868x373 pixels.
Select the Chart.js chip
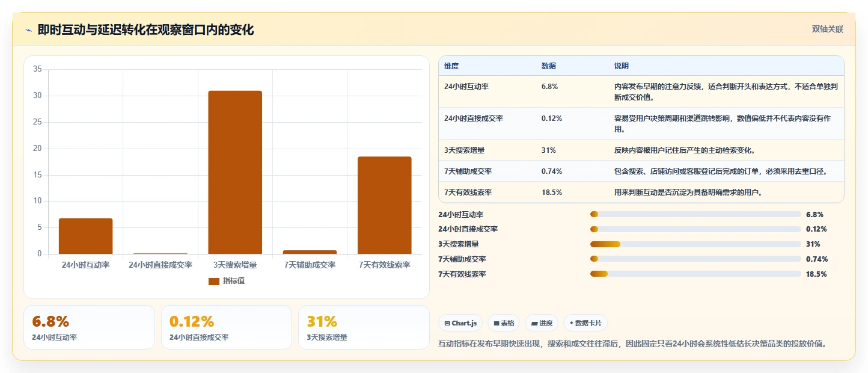[460, 323]
